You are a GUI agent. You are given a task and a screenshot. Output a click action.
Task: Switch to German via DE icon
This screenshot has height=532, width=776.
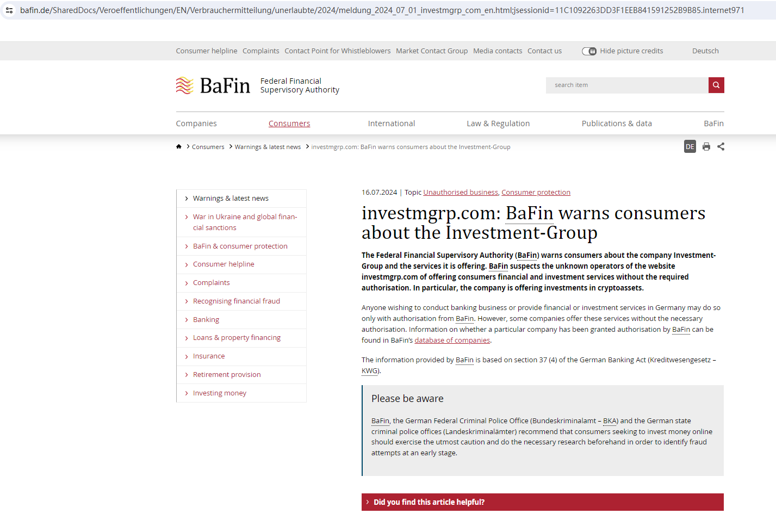coord(690,146)
